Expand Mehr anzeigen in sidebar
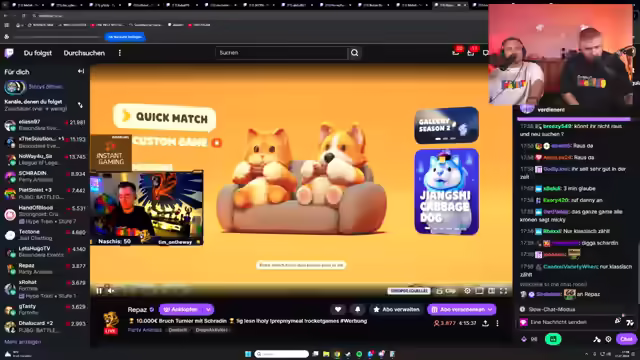 (22, 342)
